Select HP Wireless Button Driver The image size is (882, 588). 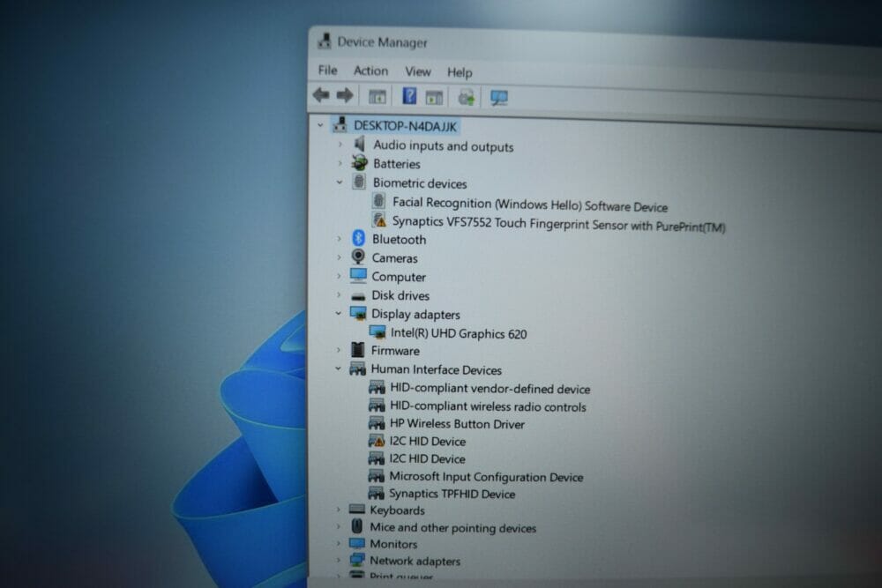pyautogui.click(x=457, y=424)
